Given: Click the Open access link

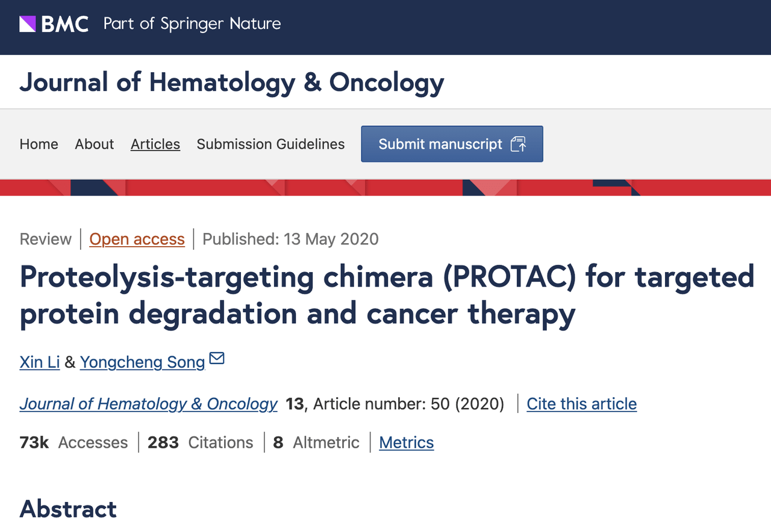Looking at the screenshot, I should pos(137,239).
